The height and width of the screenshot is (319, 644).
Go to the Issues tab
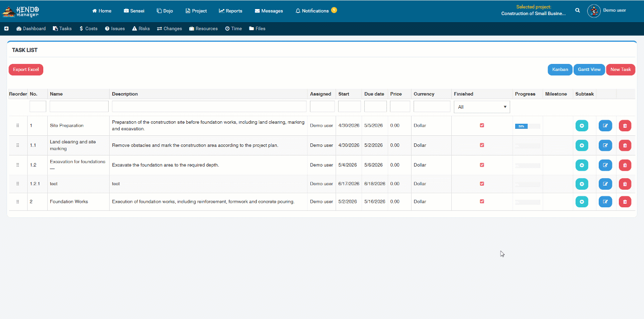(x=115, y=29)
